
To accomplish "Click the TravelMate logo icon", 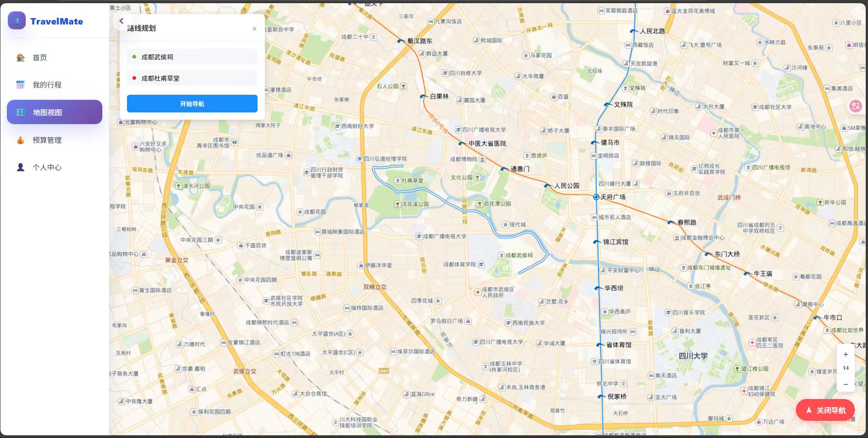I will coord(17,20).
